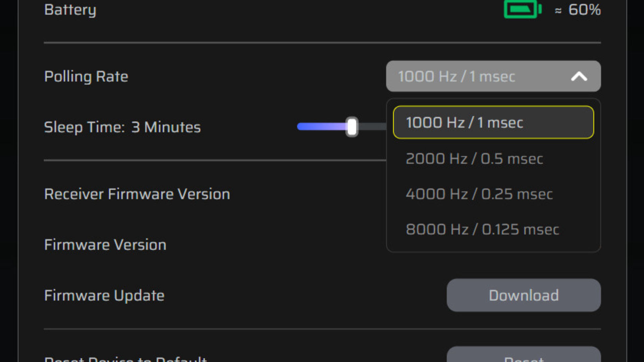Download the firmware update

(524, 295)
